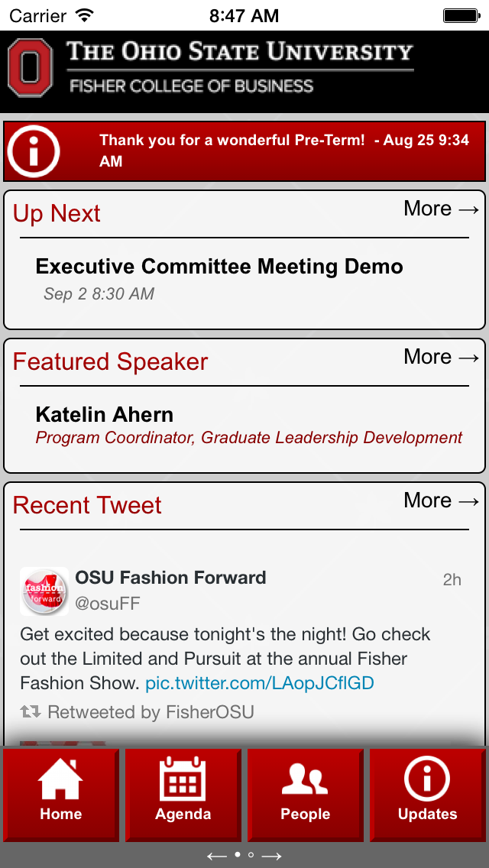Tap the Updates info circle icon

pos(427,779)
